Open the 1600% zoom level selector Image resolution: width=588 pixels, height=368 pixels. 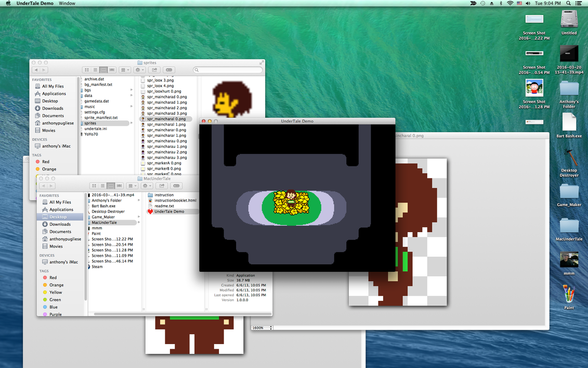click(262, 328)
